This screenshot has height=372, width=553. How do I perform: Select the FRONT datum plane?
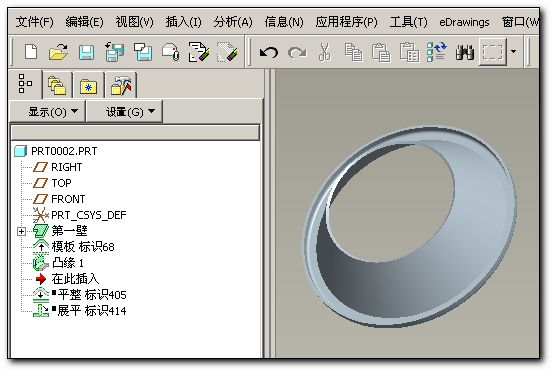click(68, 199)
